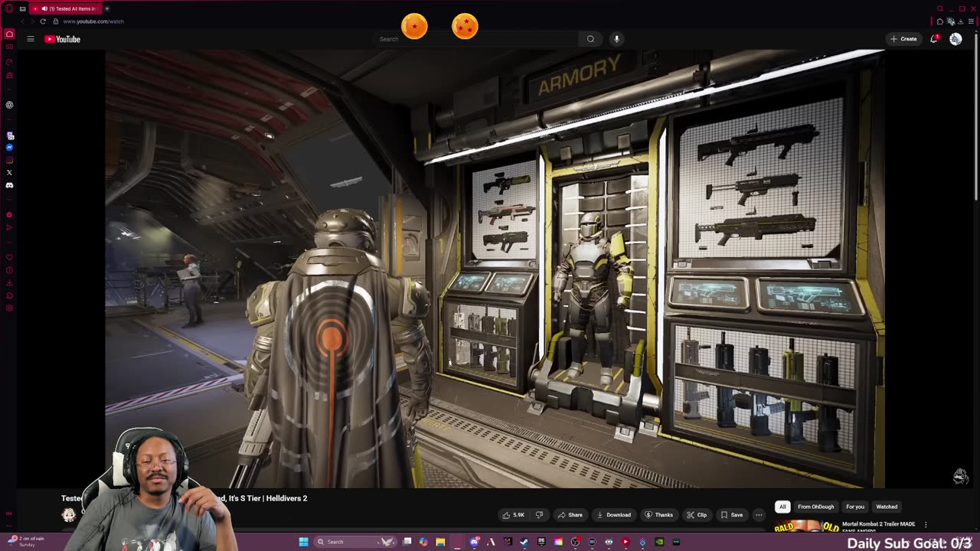Click the search tabs magnifier in title bar
The width and height of the screenshot is (980, 551).
[x=939, y=8]
